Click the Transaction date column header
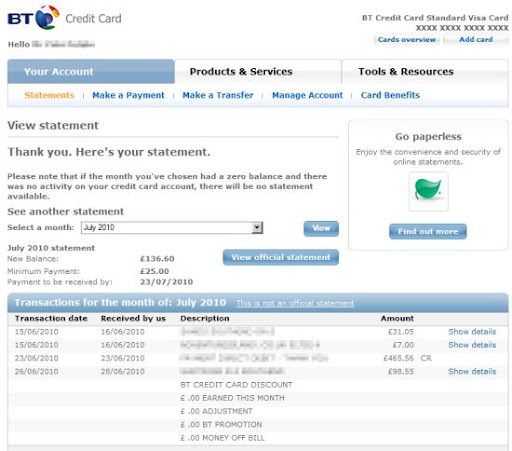Screen dimensions: 512x451 [51, 318]
